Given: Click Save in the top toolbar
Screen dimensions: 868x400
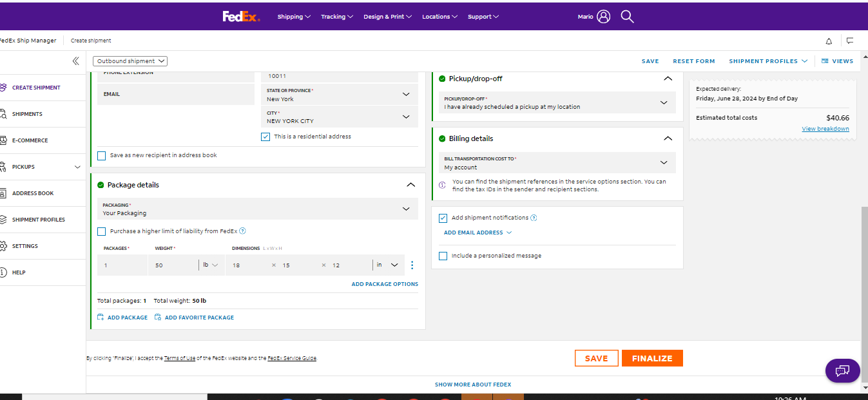Looking at the screenshot, I should point(650,61).
